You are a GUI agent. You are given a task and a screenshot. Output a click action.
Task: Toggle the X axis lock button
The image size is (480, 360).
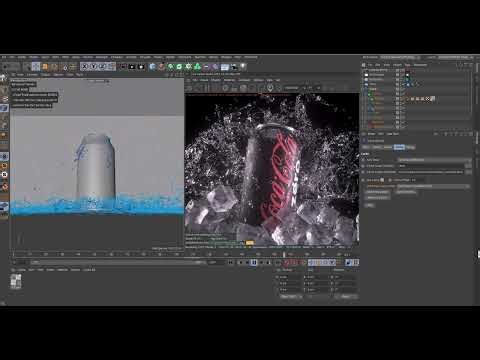pos(85,67)
